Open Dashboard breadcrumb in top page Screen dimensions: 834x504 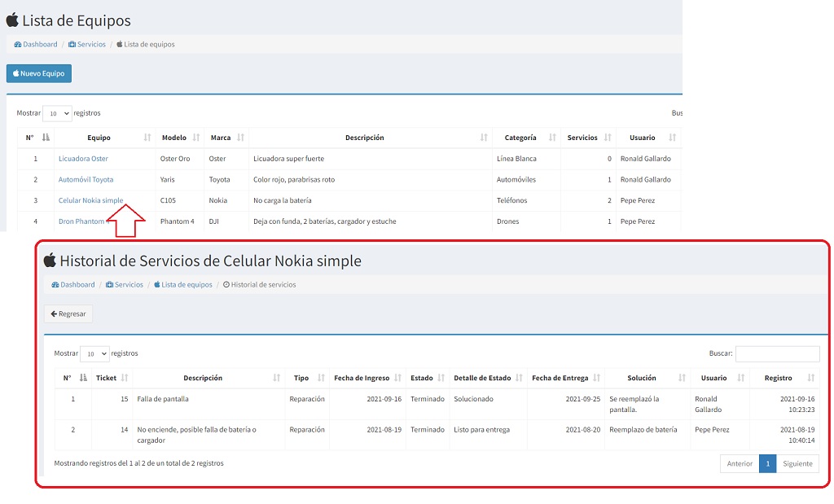click(x=36, y=44)
